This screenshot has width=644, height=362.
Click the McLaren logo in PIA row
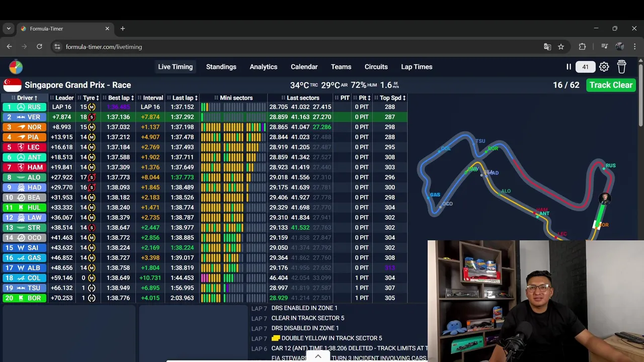point(21,137)
